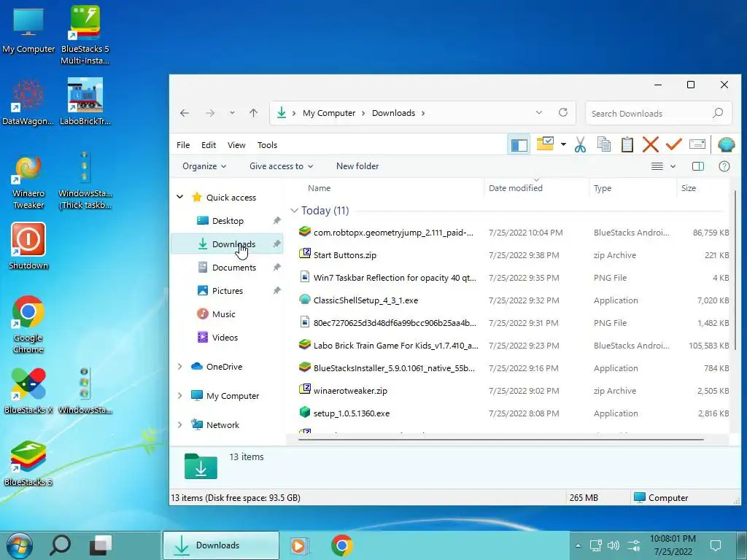
Task: Click the search magnifier in Search Downloads box
Action: [x=718, y=113]
